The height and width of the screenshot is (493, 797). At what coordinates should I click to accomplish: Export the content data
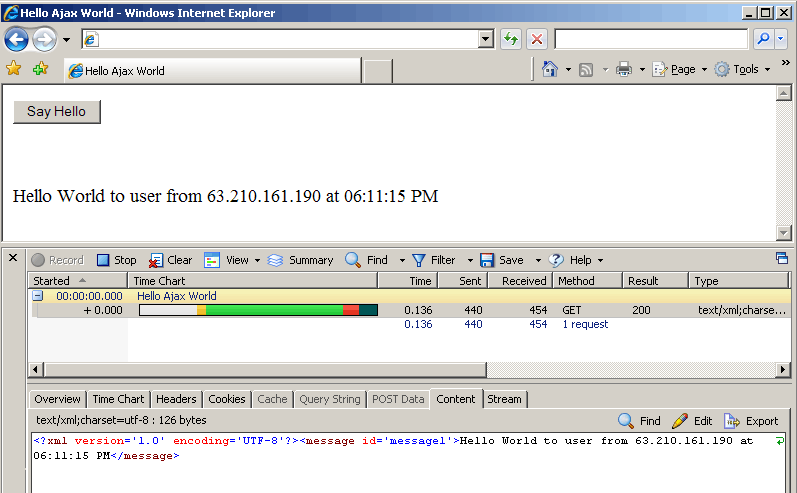click(732, 421)
